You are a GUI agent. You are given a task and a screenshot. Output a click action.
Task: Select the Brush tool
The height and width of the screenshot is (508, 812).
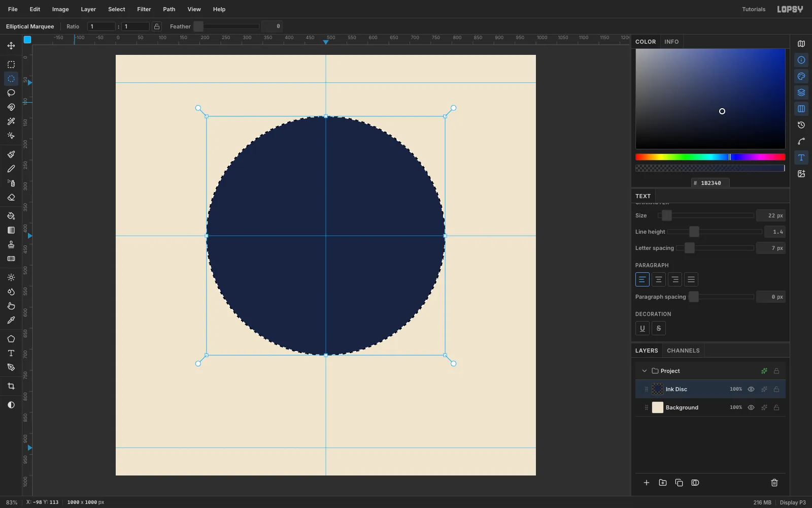click(x=11, y=154)
